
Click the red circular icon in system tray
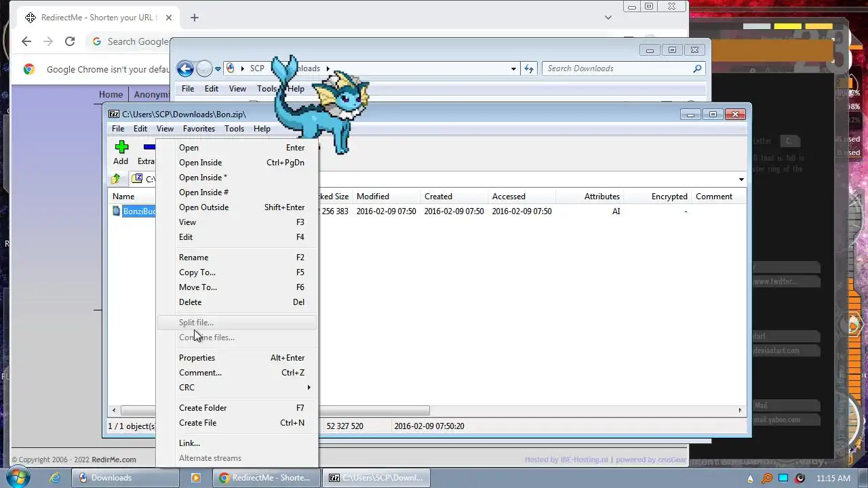click(800, 479)
